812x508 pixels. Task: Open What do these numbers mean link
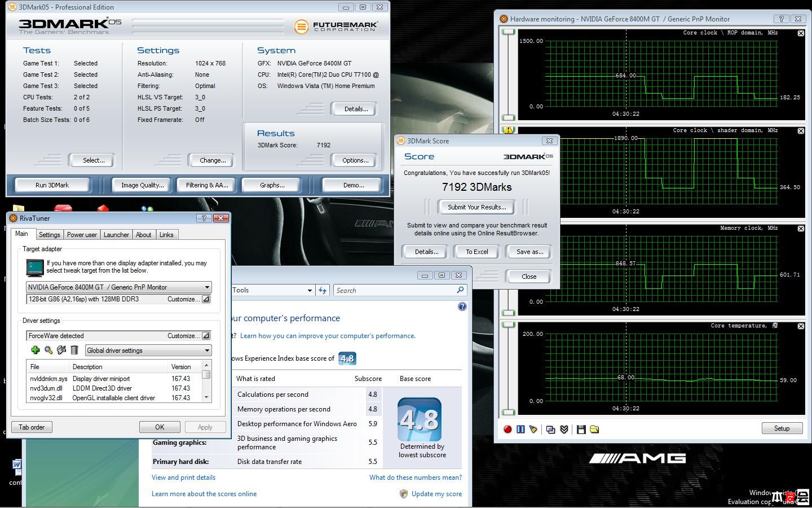pos(416,478)
